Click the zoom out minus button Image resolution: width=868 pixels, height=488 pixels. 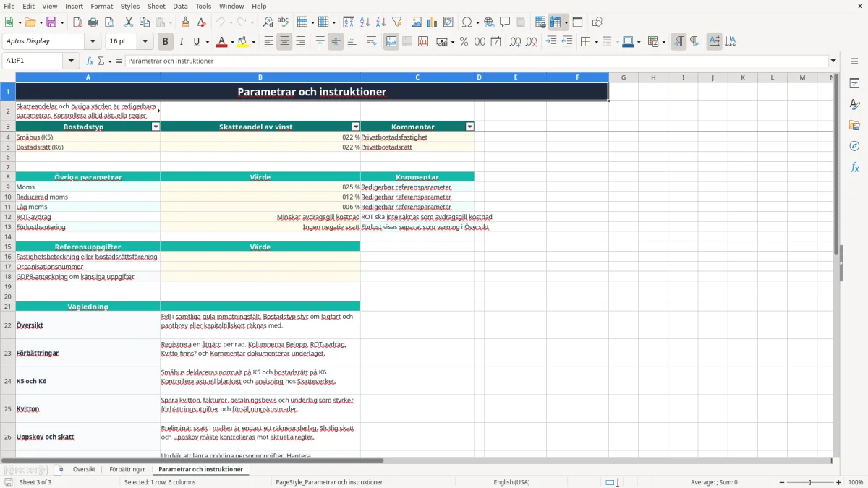[782, 482]
